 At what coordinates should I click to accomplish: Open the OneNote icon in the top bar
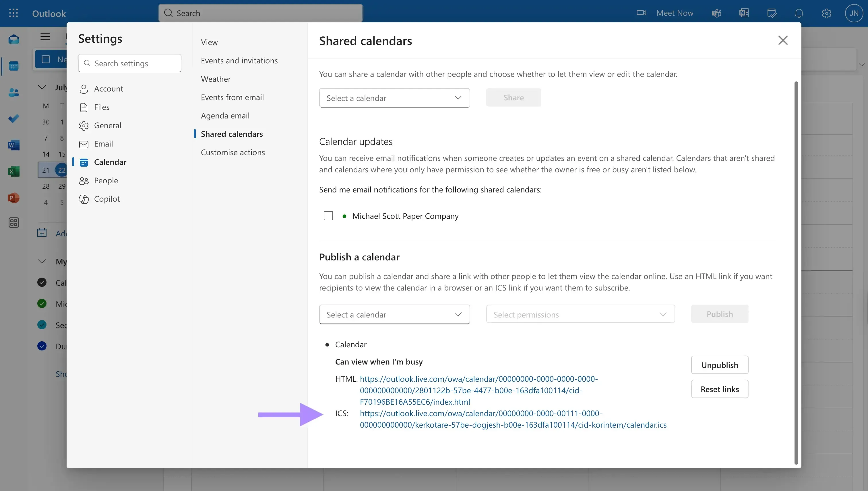(744, 13)
